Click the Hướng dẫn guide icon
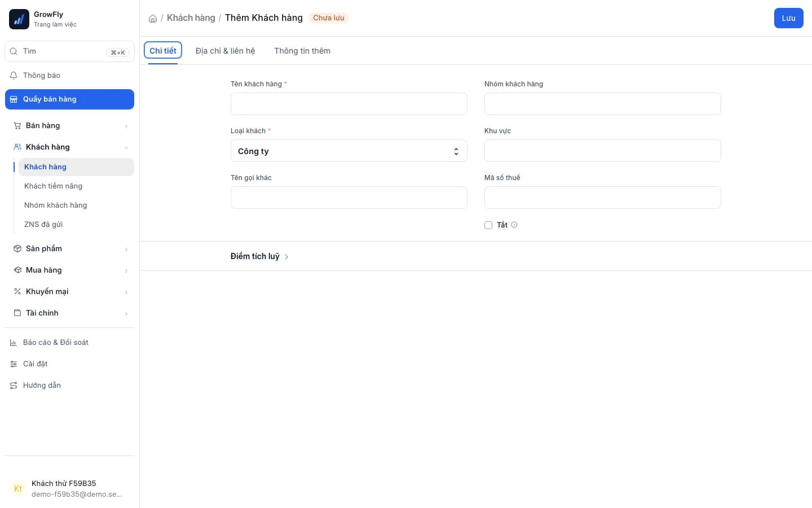This screenshot has height=508, width=812. click(14, 386)
